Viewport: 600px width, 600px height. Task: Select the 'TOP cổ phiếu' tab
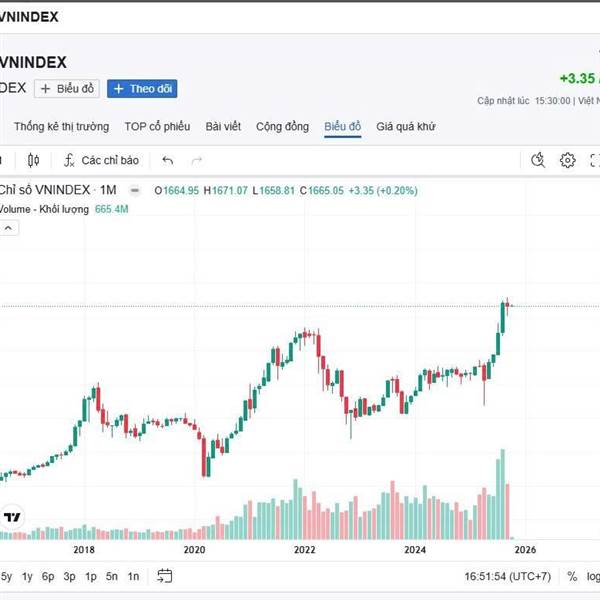[157, 127]
